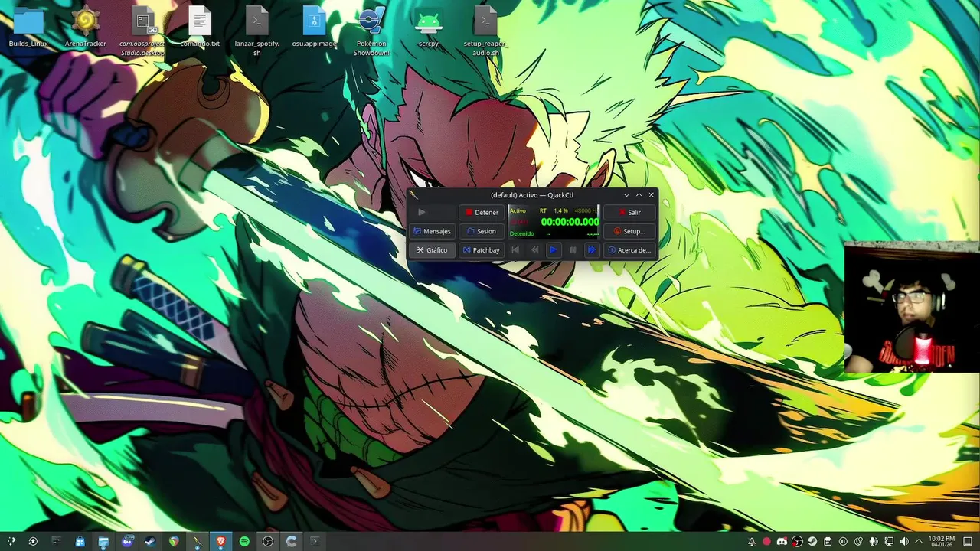Select the osu.appimage desktop icon
This screenshot has width=980, height=551.
coord(314,28)
